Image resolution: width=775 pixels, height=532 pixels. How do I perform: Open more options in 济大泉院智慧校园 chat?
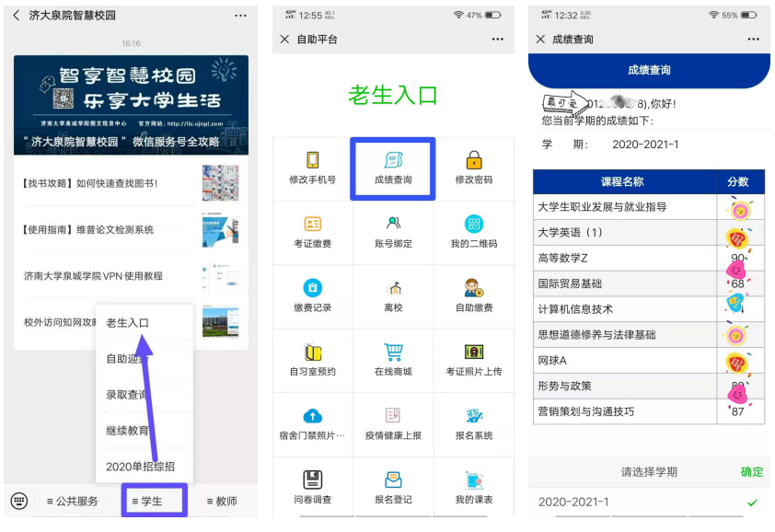coord(240,16)
